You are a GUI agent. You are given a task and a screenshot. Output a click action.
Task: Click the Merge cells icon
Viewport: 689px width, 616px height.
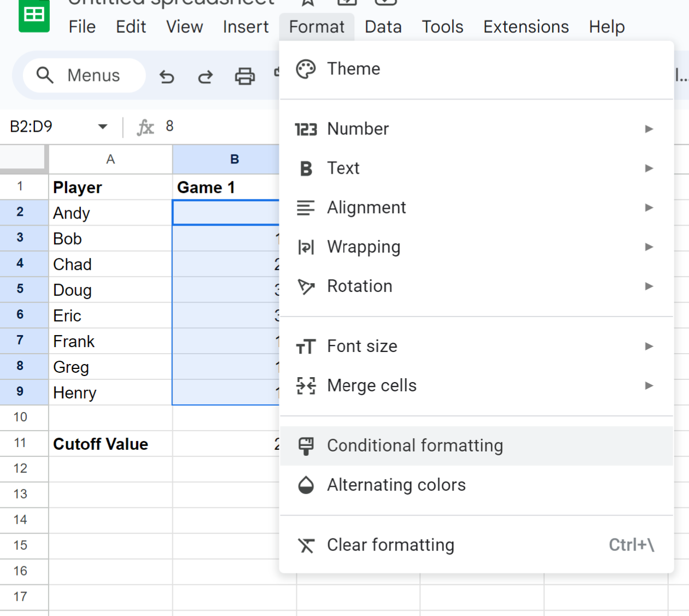306,386
